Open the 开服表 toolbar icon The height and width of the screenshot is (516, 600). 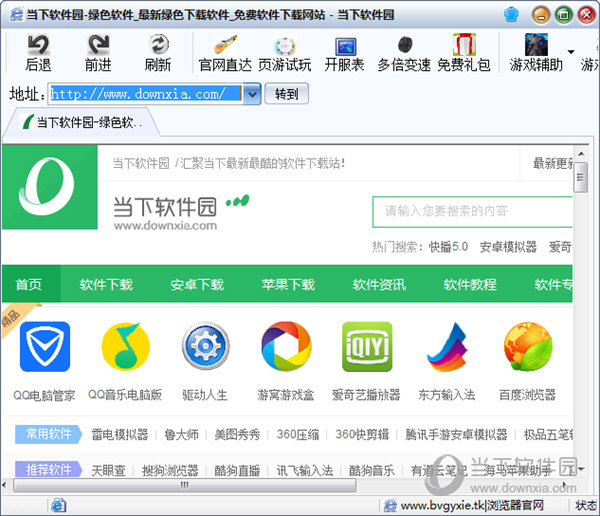point(345,46)
